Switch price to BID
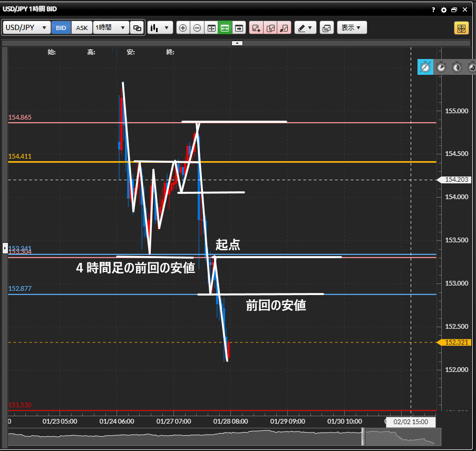This screenshot has width=476, height=451. 61,28
